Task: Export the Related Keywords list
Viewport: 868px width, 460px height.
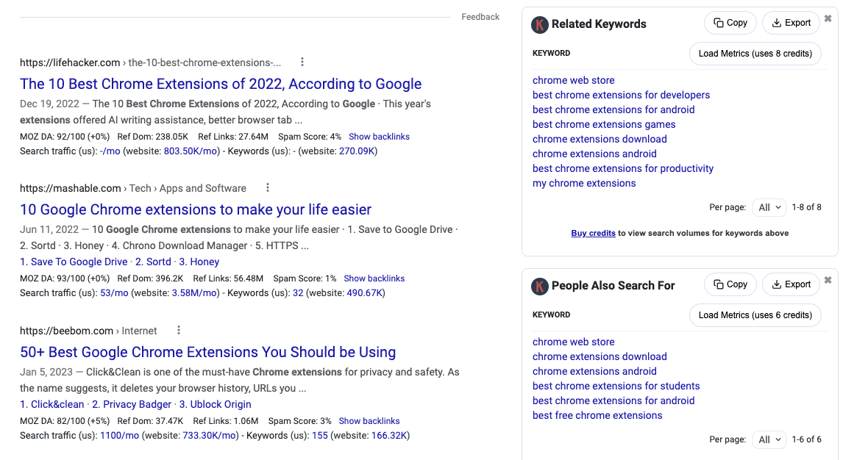Action: coord(791,23)
